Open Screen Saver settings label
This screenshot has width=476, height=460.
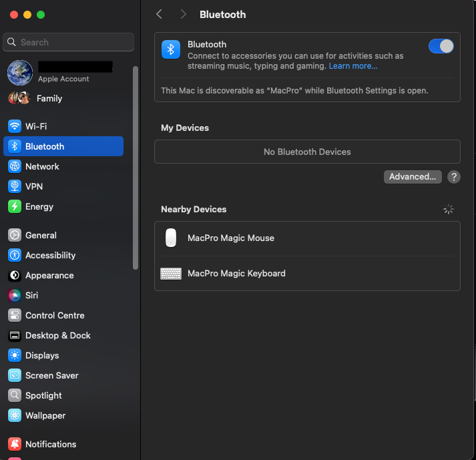coord(52,376)
